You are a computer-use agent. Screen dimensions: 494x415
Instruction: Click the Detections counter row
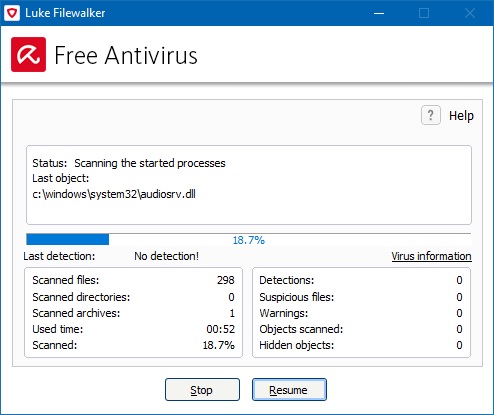tap(361, 280)
